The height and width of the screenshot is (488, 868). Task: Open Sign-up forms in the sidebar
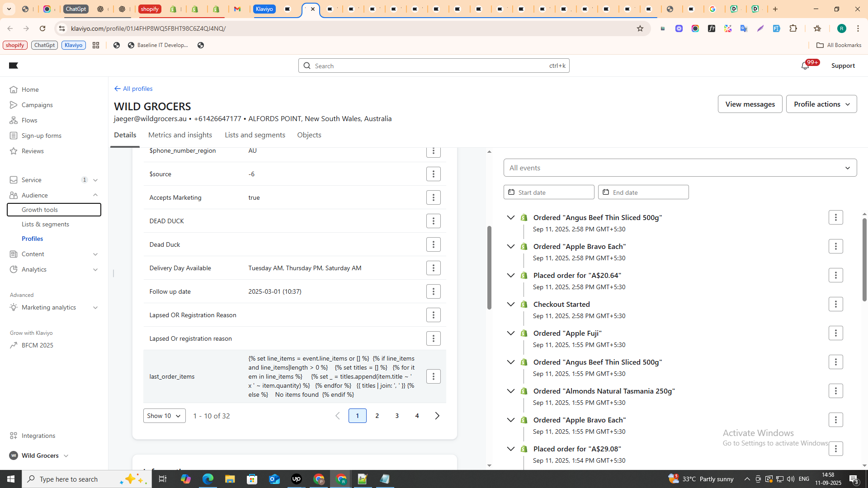click(x=41, y=135)
